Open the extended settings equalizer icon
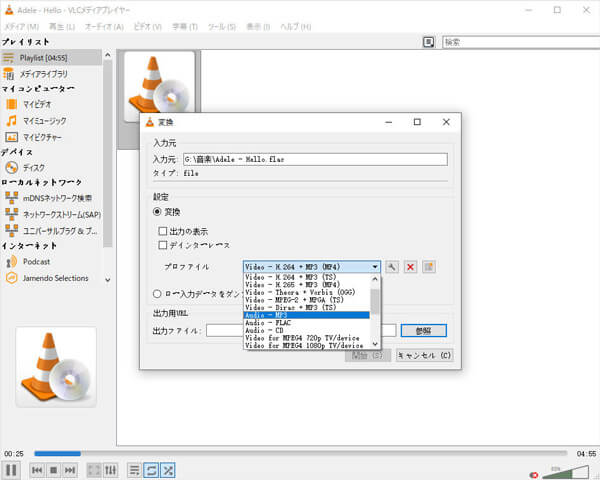This screenshot has width=600, height=480. coord(110,469)
